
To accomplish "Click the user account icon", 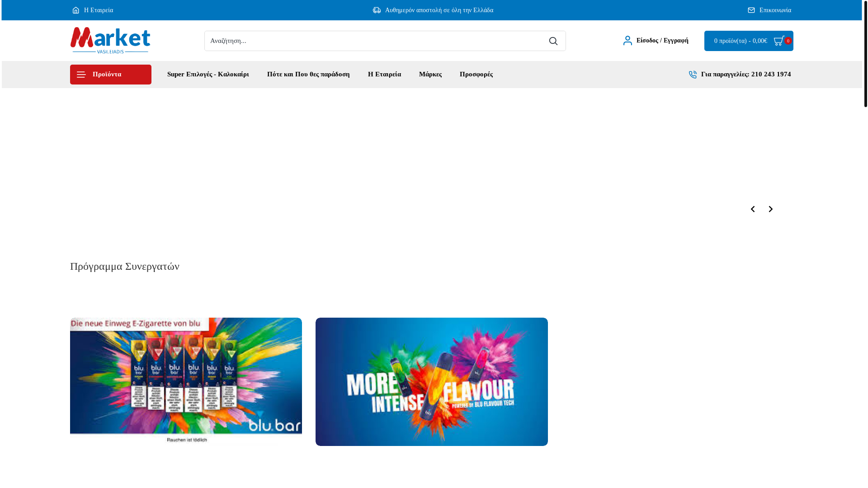I will coord(627,41).
